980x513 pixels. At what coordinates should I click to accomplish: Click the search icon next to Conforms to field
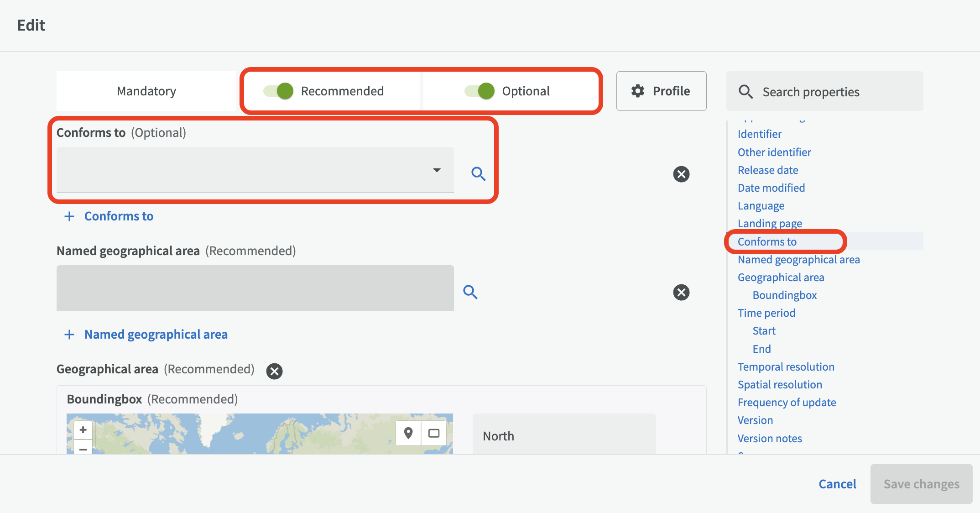point(478,174)
